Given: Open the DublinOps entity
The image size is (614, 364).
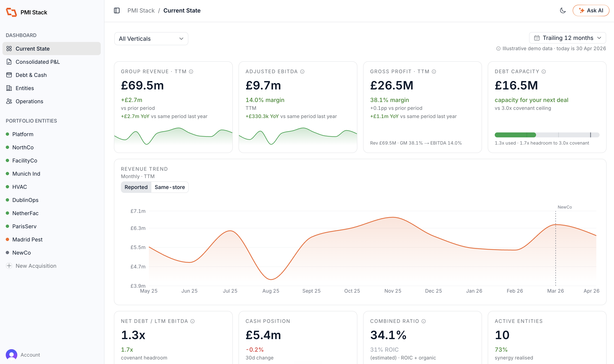Looking at the screenshot, I should [x=51, y=200].
